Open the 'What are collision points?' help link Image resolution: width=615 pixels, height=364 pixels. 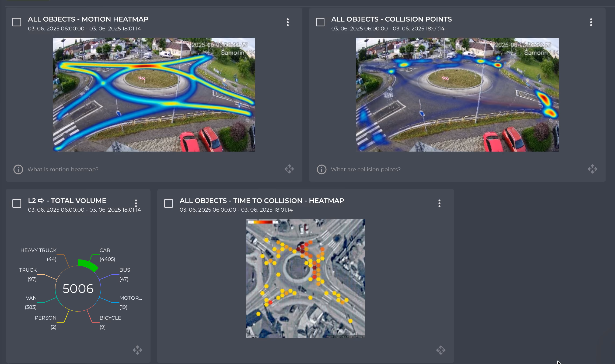tap(366, 169)
